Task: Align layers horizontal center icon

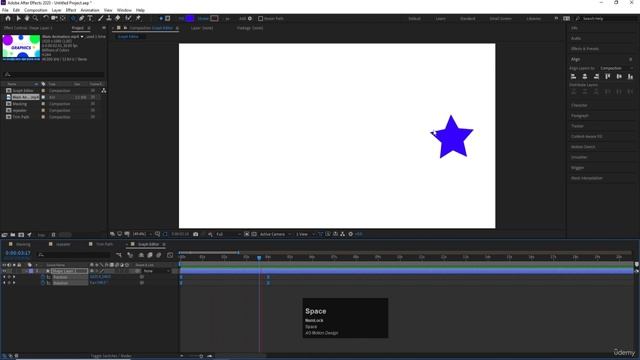Action: pos(585,76)
